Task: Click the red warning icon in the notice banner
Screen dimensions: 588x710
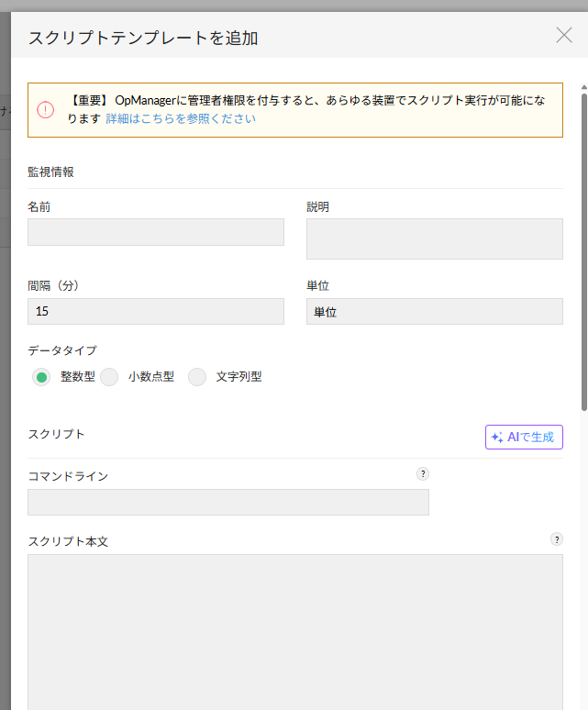Action: 45,110
